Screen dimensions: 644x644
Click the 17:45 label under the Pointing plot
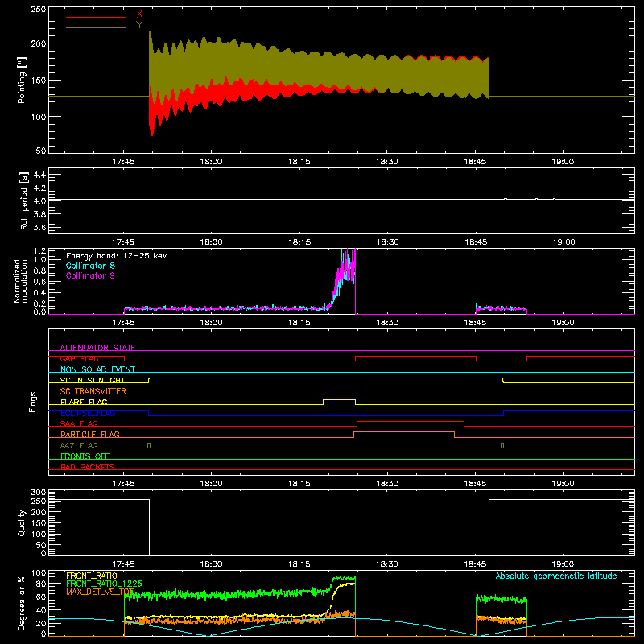pyautogui.click(x=123, y=162)
